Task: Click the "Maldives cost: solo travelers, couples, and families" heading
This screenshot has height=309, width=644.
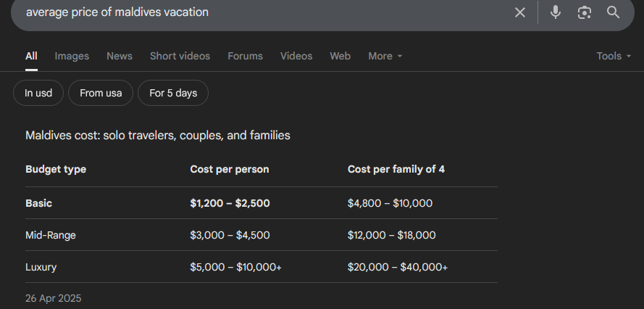Action: (x=158, y=136)
